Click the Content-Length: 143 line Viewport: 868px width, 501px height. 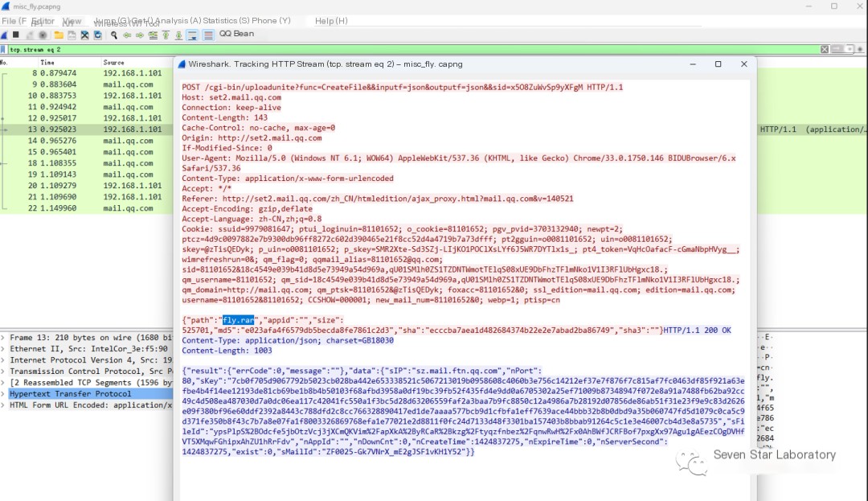tap(225, 117)
